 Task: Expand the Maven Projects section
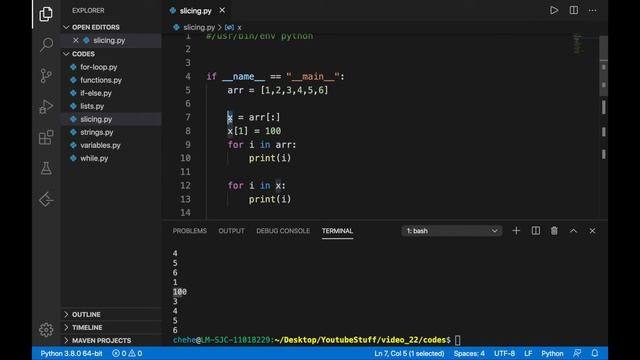click(111, 340)
